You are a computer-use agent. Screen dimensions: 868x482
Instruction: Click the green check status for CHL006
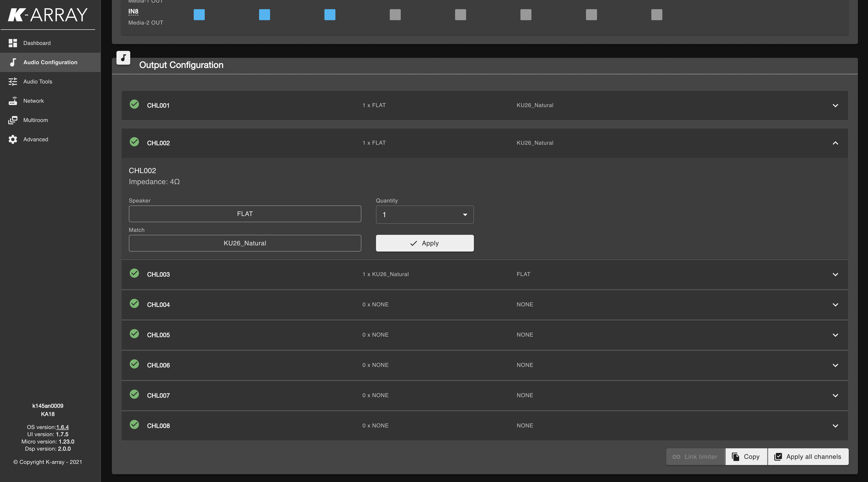(x=134, y=364)
